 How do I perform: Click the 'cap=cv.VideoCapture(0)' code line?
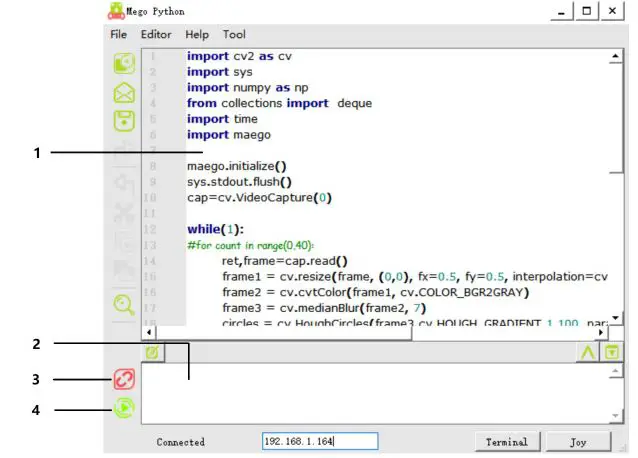tap(259, 198)
